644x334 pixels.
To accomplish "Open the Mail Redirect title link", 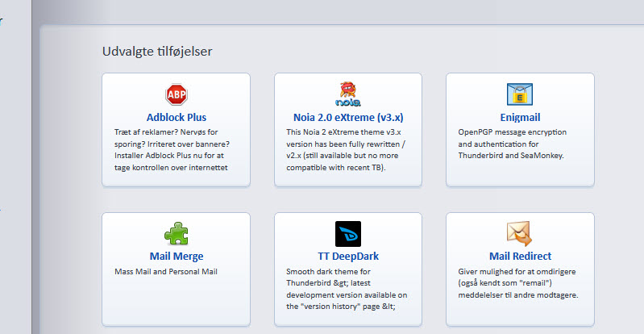I will (520, 256).
